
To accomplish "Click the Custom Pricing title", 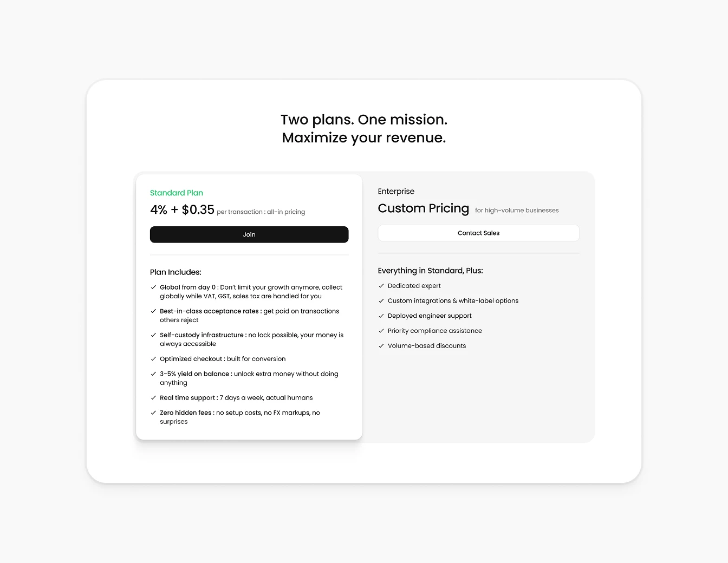I will [x=424, y=208].
